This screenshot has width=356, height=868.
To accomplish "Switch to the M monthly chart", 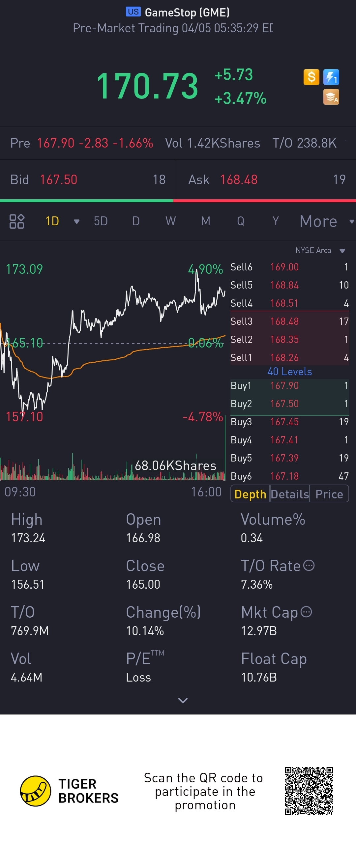I will [x=206, y=221].
